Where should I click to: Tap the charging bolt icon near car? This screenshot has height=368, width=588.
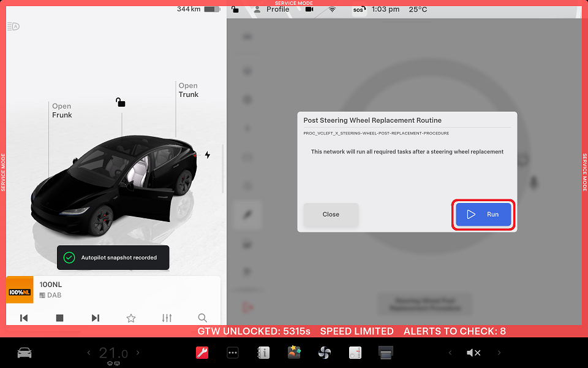208,155
